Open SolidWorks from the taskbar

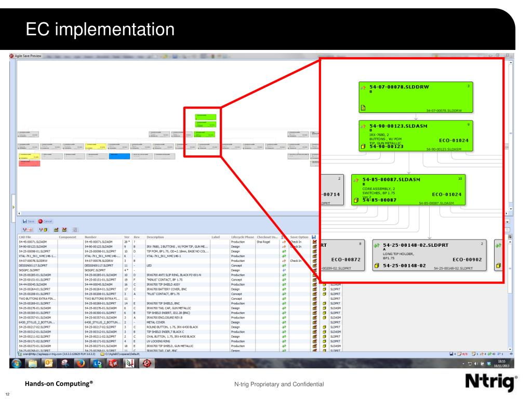113,363
